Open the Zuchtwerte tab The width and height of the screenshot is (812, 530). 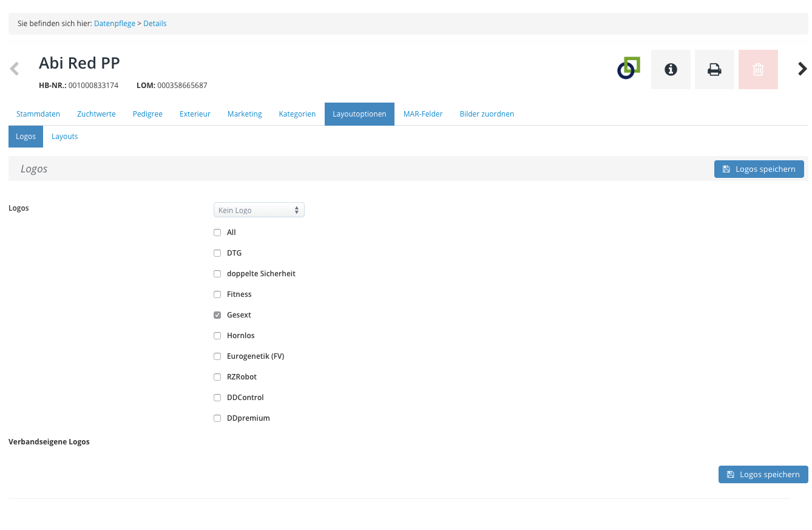point(96,114)
